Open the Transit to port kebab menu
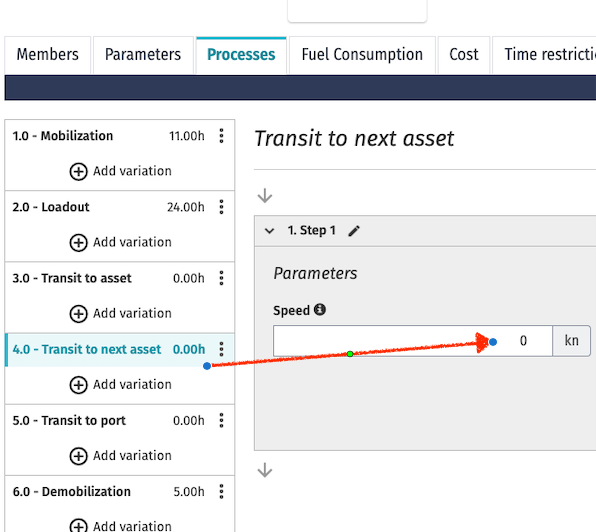596x532 pixels. point(221,420)
